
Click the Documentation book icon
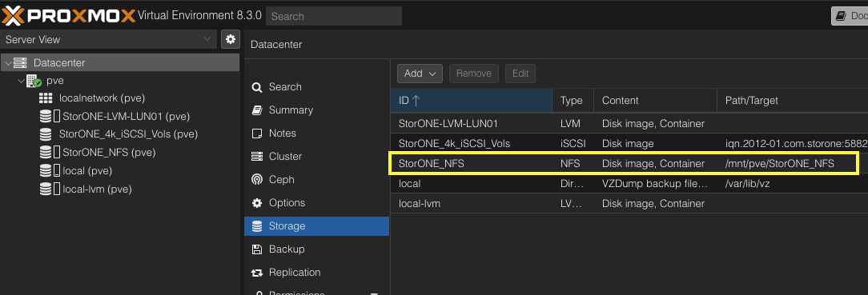pyautogui.click(x=842, y=16)
